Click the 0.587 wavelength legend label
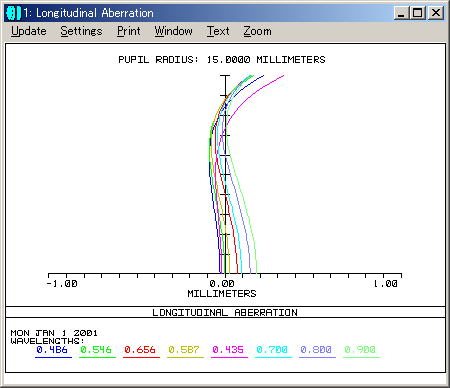Screen dimensions: 450x388 point(184,350)
